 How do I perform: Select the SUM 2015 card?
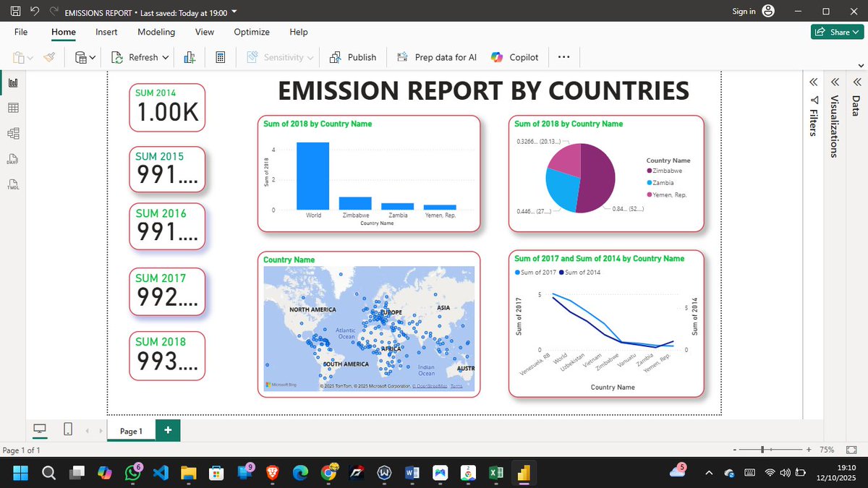[167, 171]
